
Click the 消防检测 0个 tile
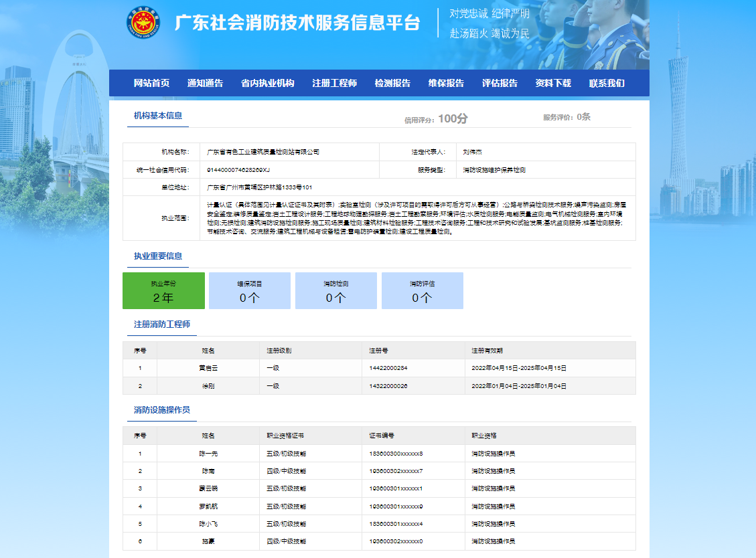[x=335, y=291]
